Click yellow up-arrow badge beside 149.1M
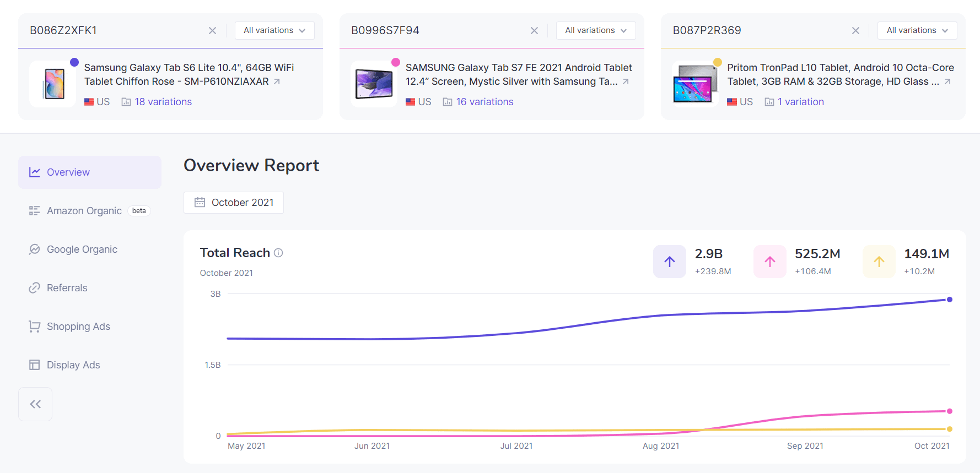Viewport: 980px width, 473px height. [879, 262]
